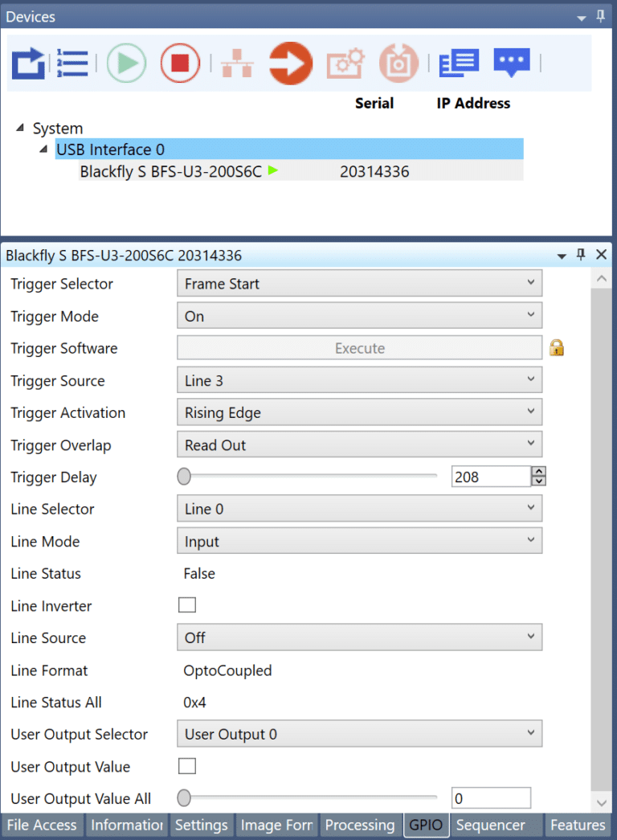This screenshot has height=840, width=617.
Task: Click the IP Address column header
Action: pyautogui.click(x=473, y=103)
